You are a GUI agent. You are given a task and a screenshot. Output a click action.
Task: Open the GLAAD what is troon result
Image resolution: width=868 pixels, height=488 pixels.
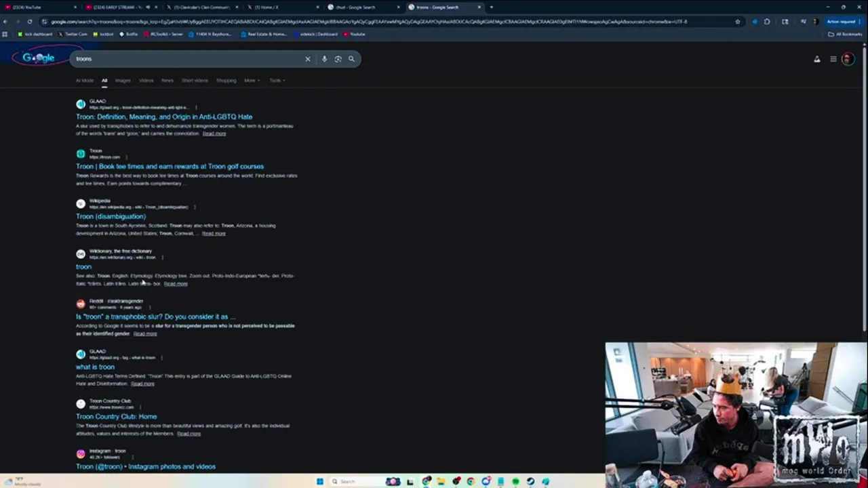coord(95,367)
